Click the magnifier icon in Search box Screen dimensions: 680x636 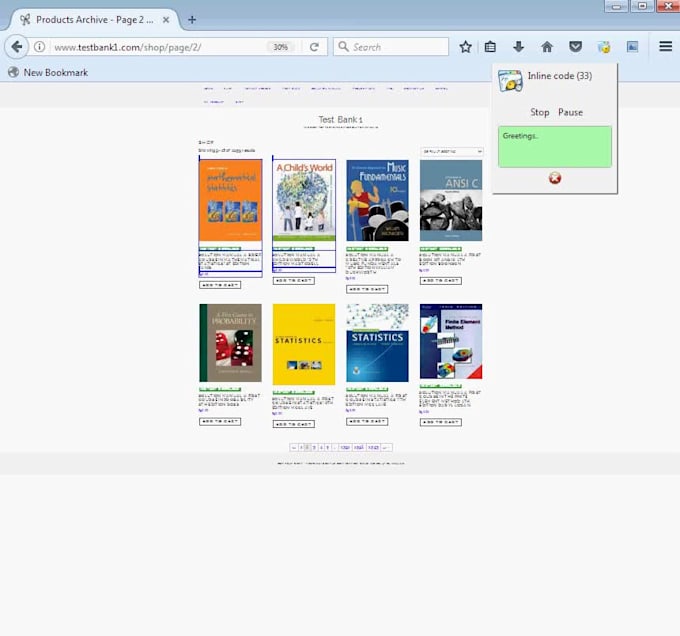click(x=343, y=46)
